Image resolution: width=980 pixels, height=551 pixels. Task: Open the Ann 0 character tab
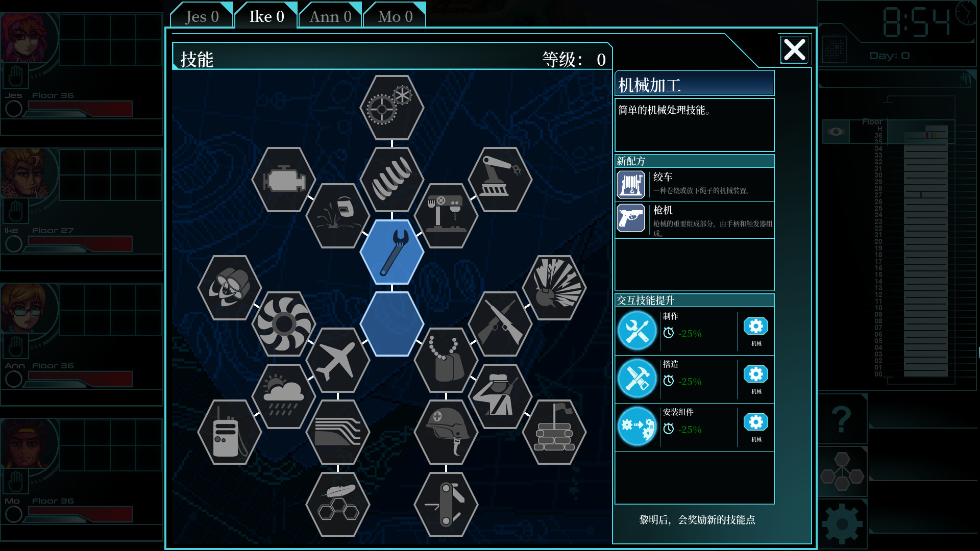330,16
